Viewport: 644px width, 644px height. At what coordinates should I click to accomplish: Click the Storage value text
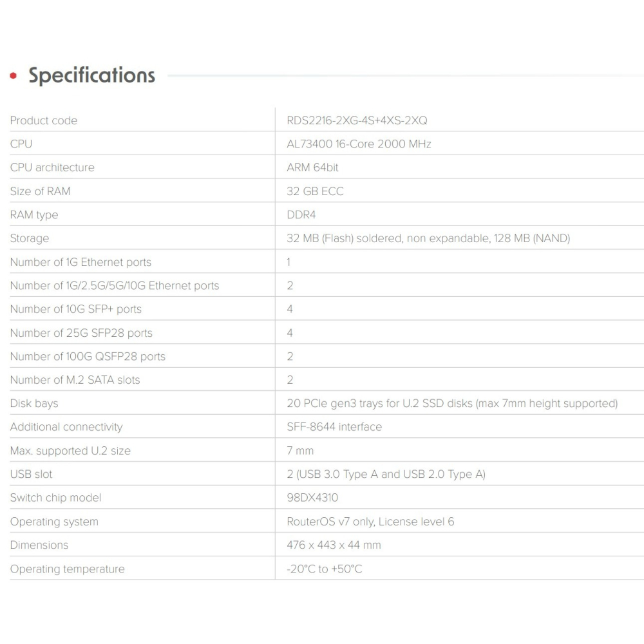[428, 238]
